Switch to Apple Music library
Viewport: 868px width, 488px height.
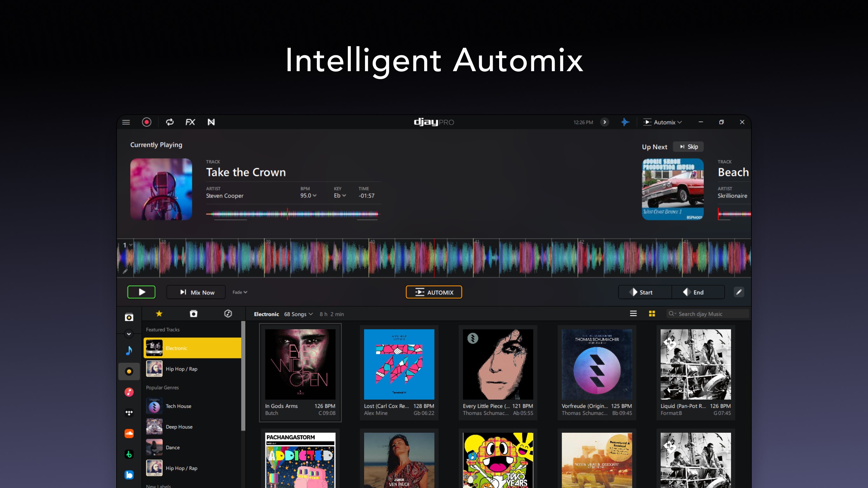(129, 392)
